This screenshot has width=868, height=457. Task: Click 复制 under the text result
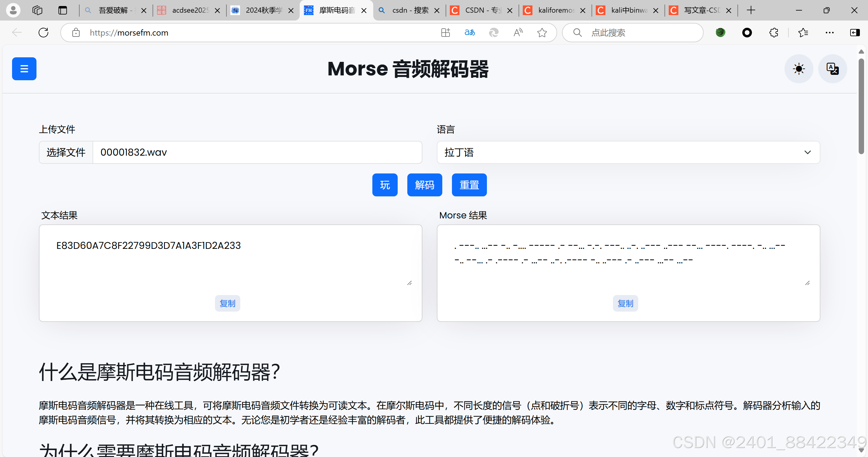click(x=227, y=303)
